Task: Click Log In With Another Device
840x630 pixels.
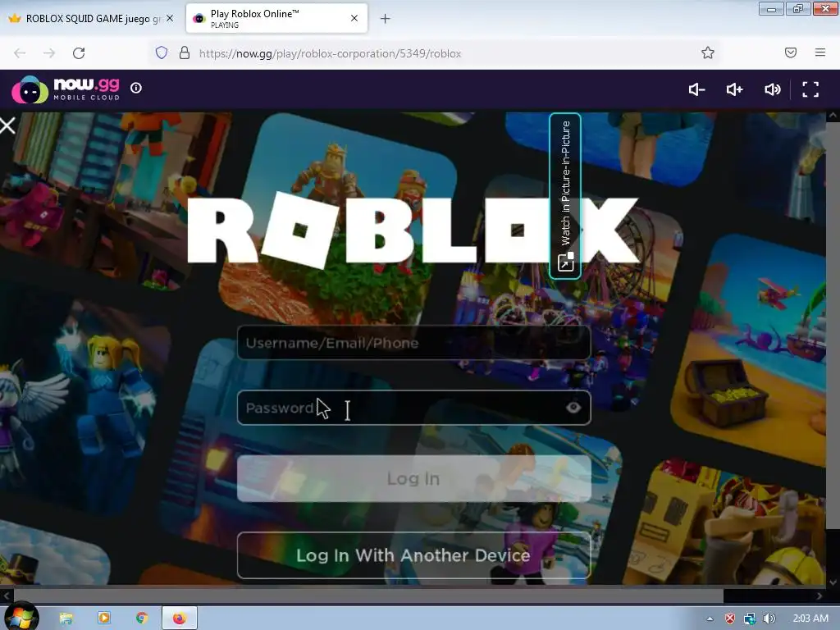Action: pyautogui.click(x=413, y=555)
